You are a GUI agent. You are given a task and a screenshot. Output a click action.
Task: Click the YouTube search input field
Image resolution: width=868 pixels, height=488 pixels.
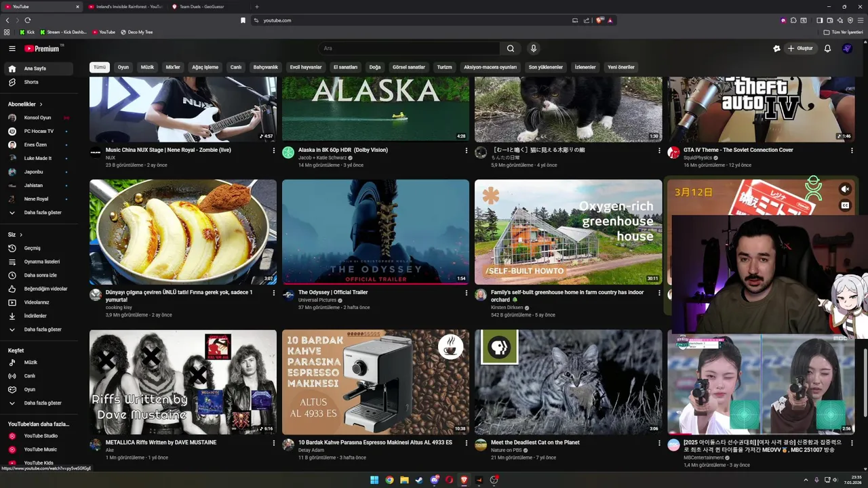[x=409, y=49]
